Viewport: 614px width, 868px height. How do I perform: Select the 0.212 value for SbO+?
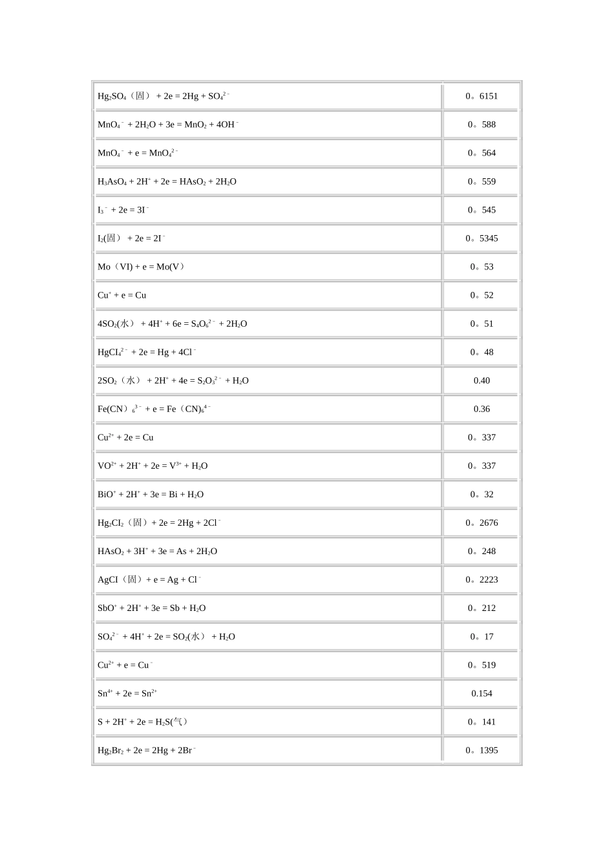pos(482,608)
